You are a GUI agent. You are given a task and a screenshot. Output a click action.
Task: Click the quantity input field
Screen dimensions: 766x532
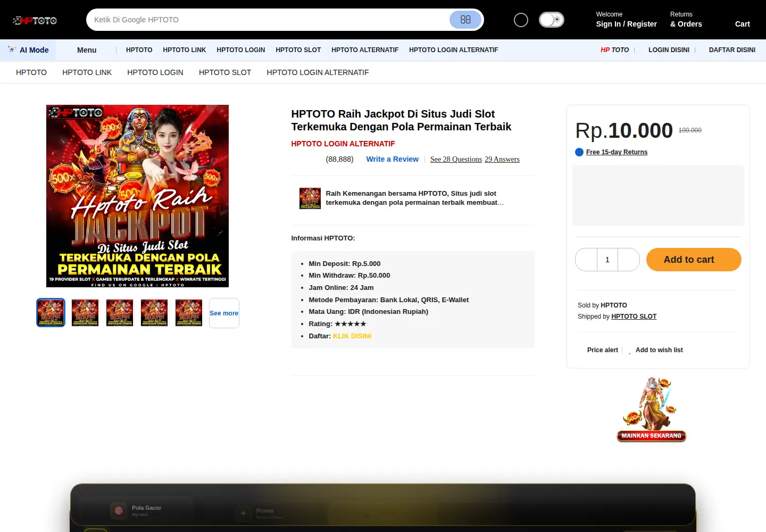click(607, 260)
